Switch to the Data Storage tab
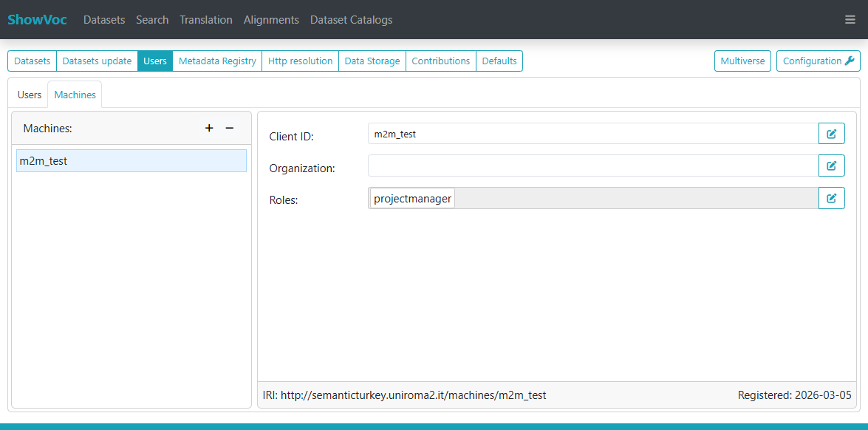Viewport: 868px width, 430px height. (x=372, y=61)
